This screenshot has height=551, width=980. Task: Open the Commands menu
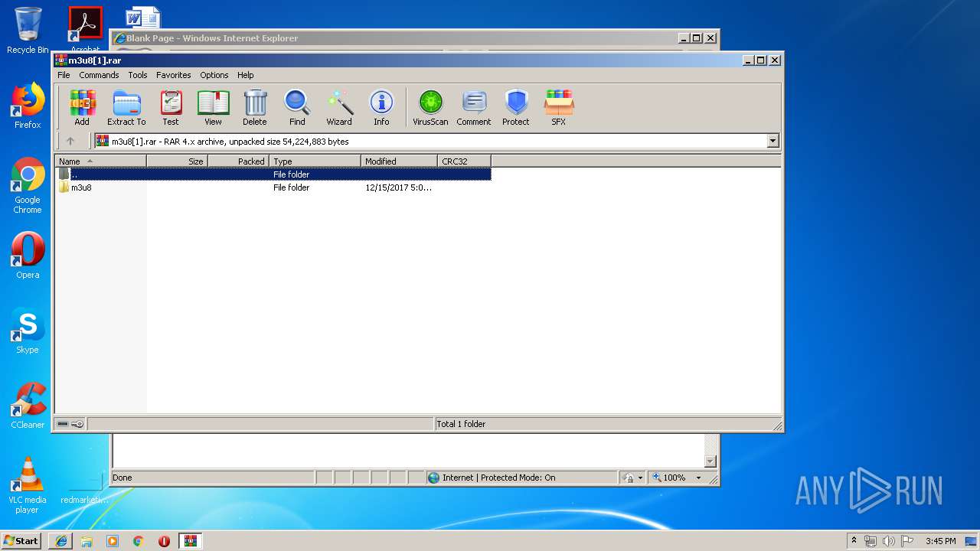(99, 75)
